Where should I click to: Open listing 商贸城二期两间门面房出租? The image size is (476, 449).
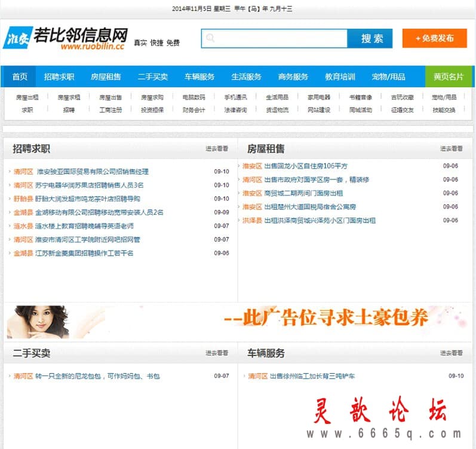[303, 193]
